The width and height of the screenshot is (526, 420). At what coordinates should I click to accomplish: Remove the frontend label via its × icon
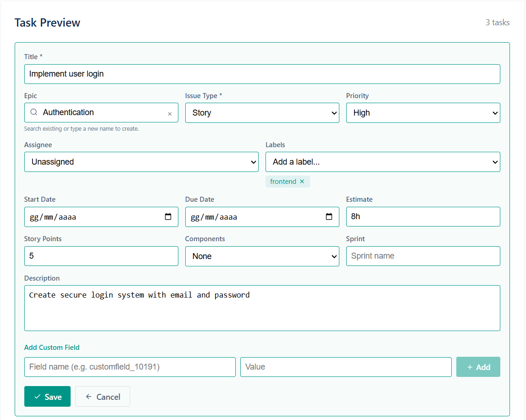[302, 181]
